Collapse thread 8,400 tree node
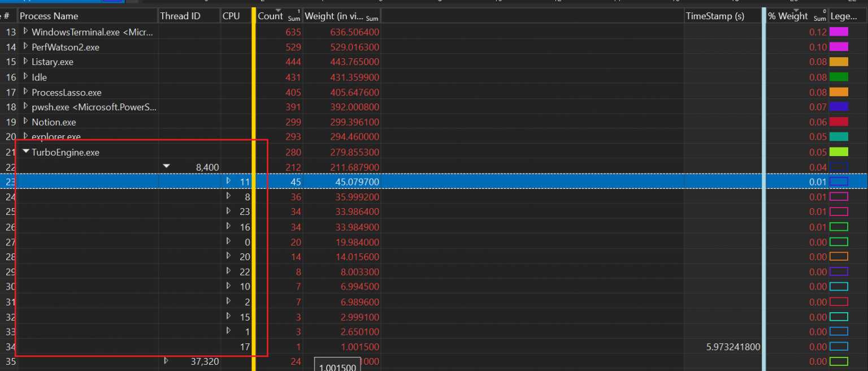The image size is (868, 371). tap(166, 166)
